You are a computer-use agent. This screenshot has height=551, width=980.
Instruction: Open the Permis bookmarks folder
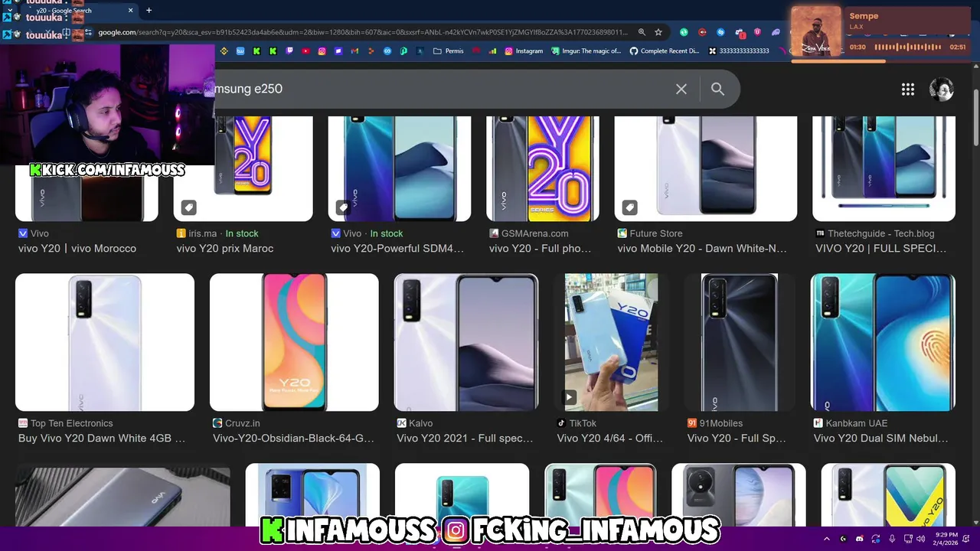click(449, 51)
